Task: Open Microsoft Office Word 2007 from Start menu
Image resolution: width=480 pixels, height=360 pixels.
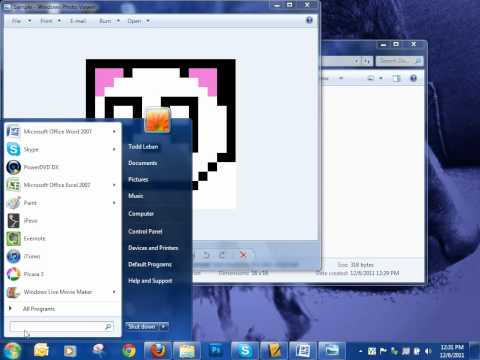Action: [62, 132]
